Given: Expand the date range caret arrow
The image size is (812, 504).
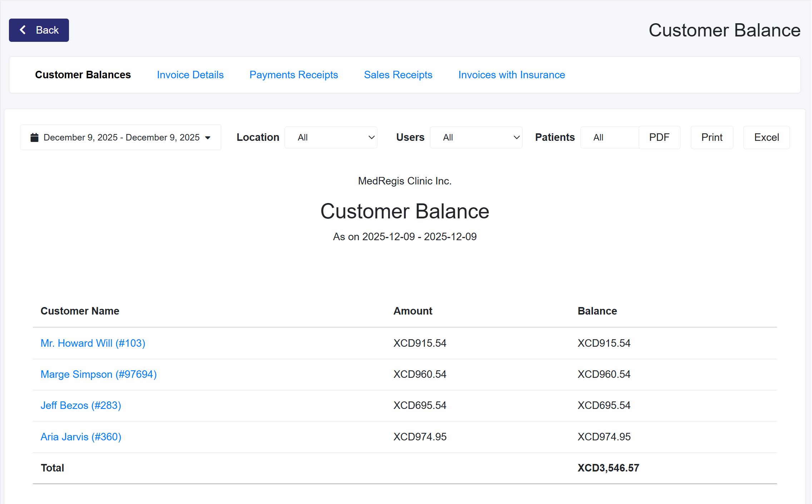Looking at the screenshot, I should (208, 138).
